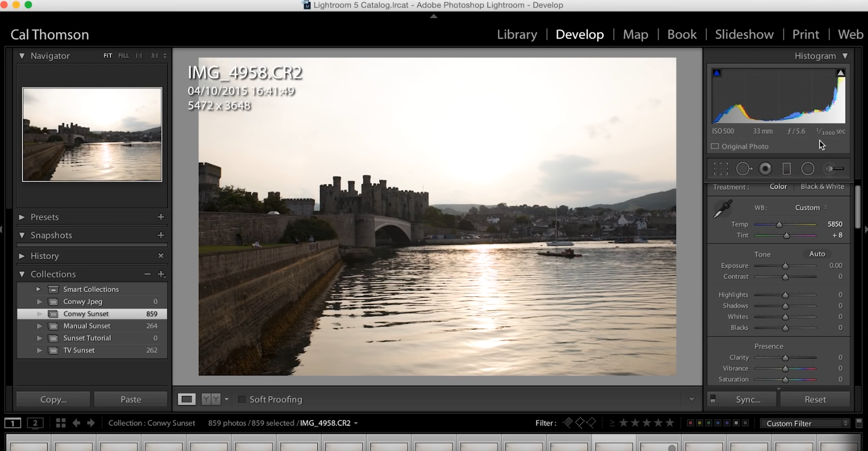Add a new preset with plus

tap(161, 217)
